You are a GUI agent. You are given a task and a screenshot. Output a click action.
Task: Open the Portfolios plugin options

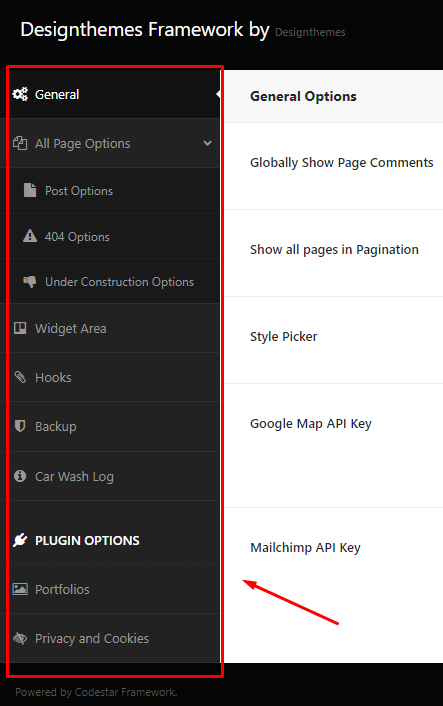[114, 589]
